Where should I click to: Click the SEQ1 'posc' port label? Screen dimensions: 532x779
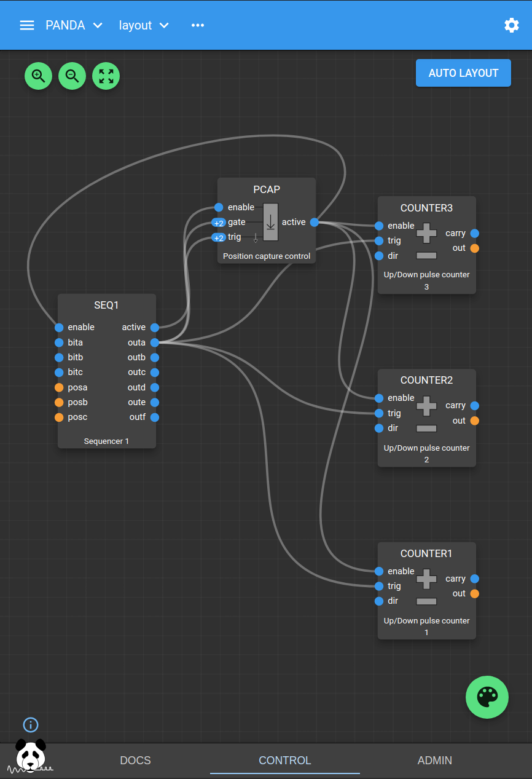pyautogui.click(x=77, y=417)
